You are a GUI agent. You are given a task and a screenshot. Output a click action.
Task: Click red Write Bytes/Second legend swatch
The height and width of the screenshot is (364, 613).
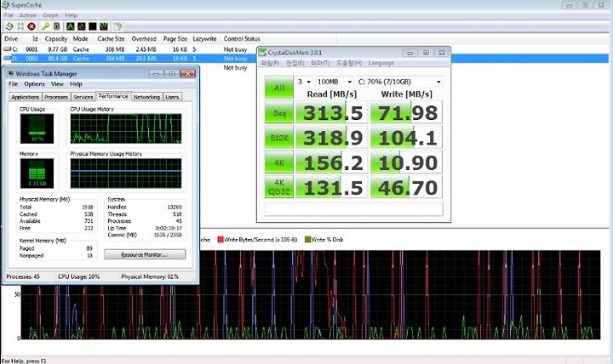point(221,240)
